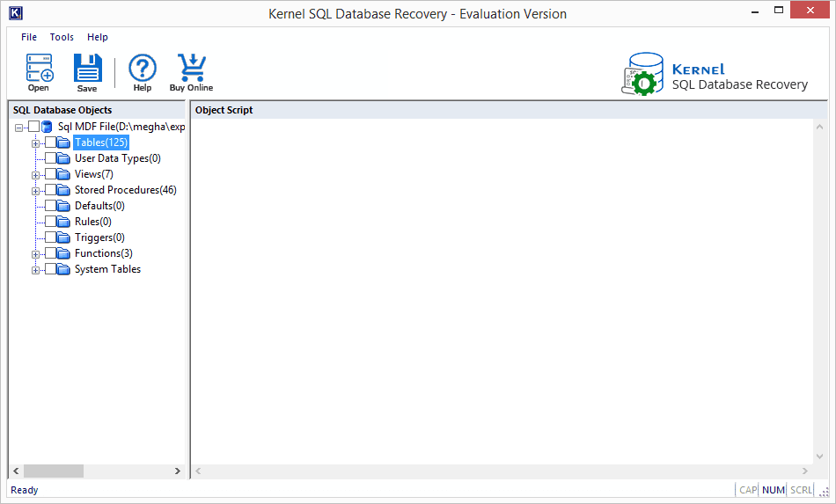Expand the Views(7) node
This screenshot has width=836, height=504.
point(36,175)
